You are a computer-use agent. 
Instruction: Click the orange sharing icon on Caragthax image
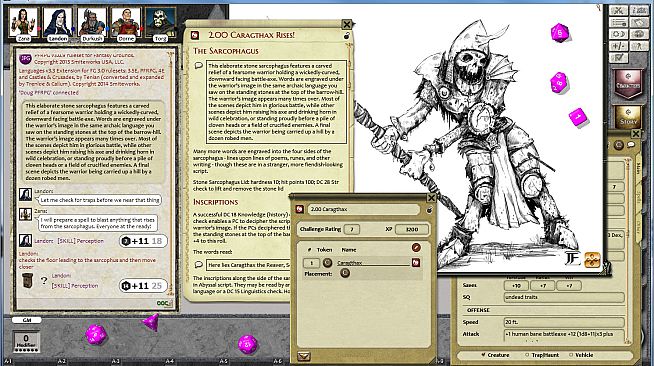(x=592, y=260)
